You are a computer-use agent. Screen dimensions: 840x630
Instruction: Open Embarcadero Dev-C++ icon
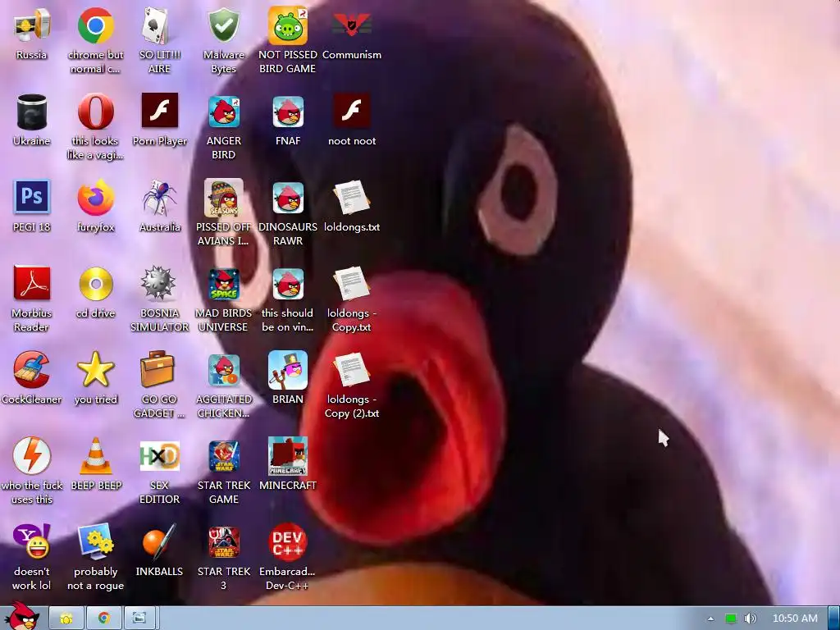click(288, 541)
